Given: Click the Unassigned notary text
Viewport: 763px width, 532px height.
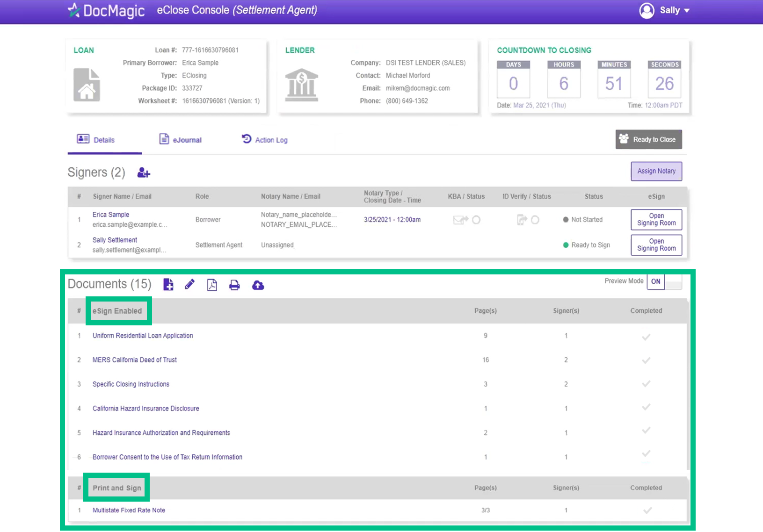Looking at the screenshot, I should (277, 245).
